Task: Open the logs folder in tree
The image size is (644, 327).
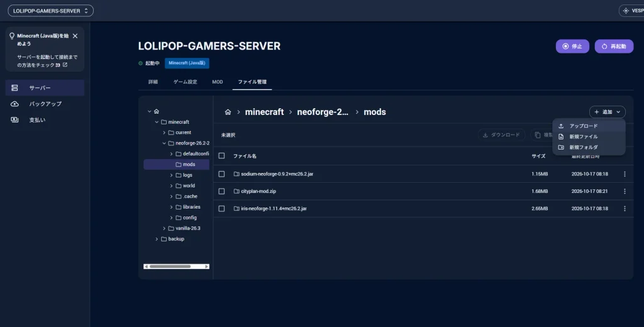Action: click(187, 175)
